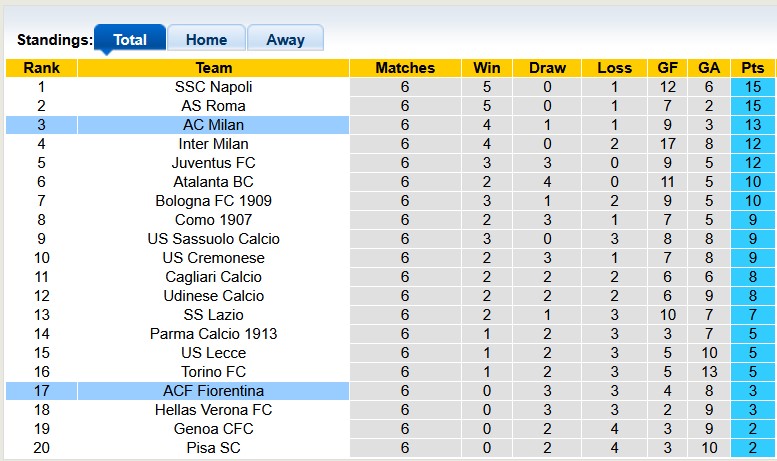Image resolution: width=777 pixels, height=461 pixels.
Task: Open Bologna FC 1909 team link
Action: (213, 201)
